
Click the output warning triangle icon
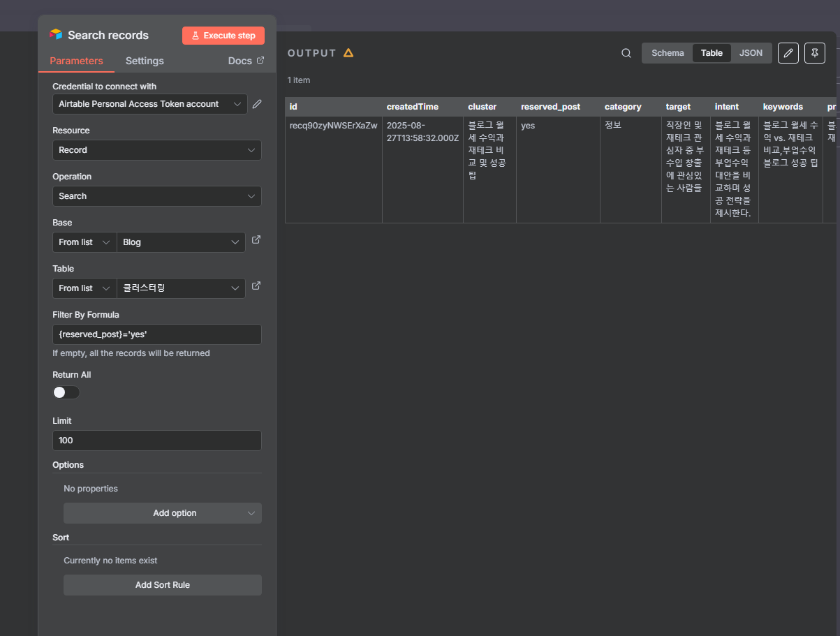pyautogui.click(x=348, y=53)
